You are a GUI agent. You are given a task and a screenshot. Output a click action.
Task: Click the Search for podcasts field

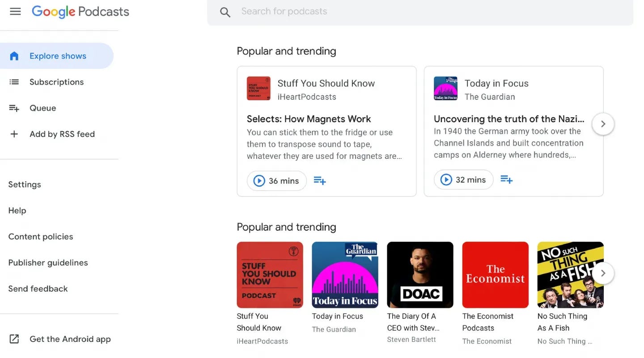point(313,11)
